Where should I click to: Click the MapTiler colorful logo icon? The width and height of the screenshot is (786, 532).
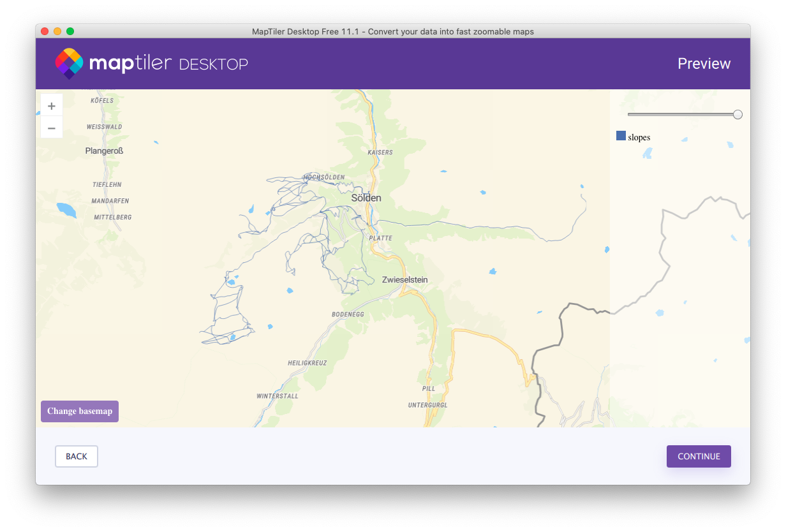pos(68,64)
